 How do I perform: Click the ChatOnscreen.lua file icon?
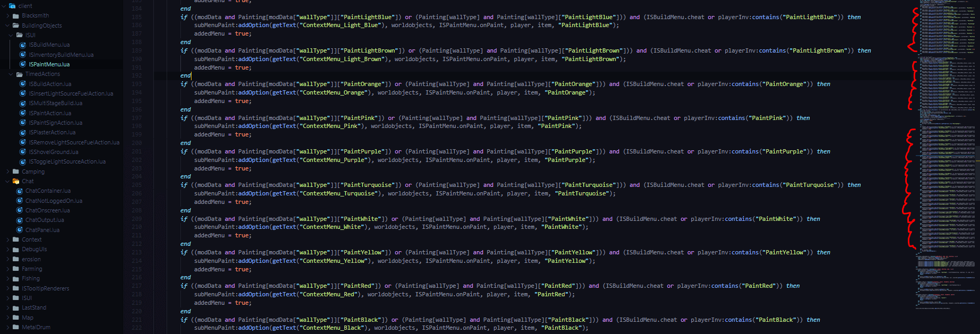19,210
